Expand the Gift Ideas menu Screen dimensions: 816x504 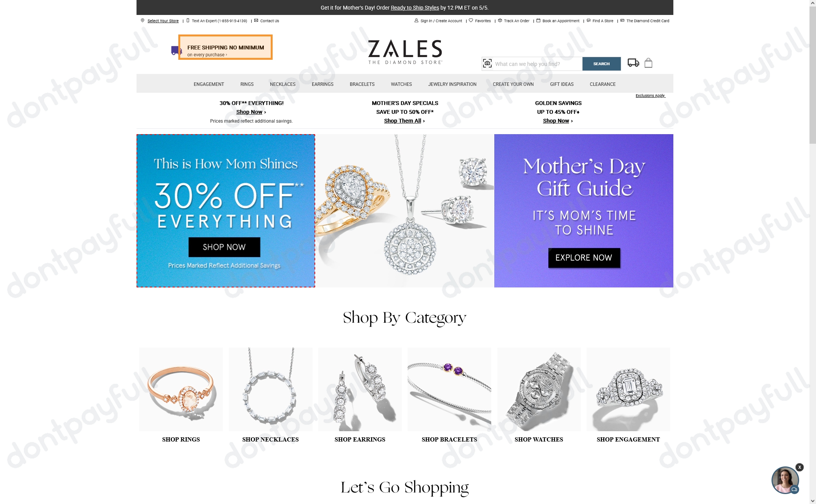point(562,84)
